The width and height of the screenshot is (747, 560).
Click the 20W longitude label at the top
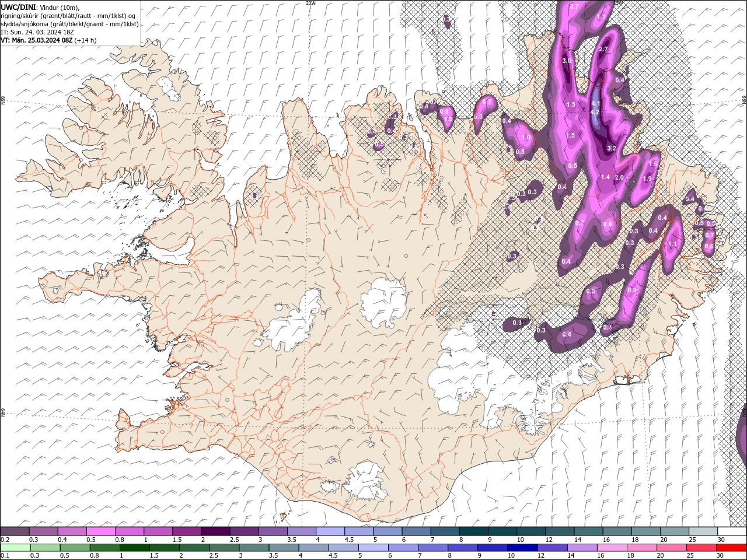[x=310, y=2]
